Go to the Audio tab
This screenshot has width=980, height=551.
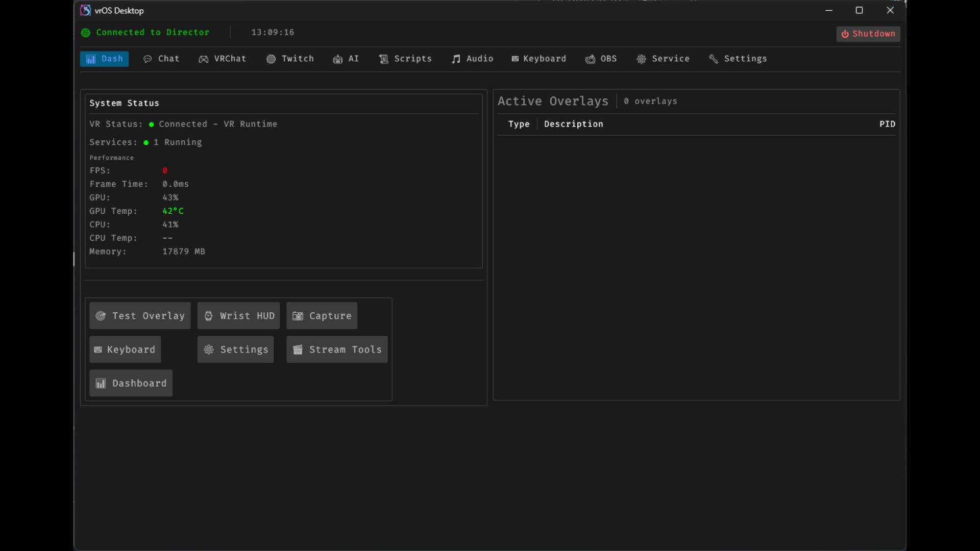click(472, 59)
